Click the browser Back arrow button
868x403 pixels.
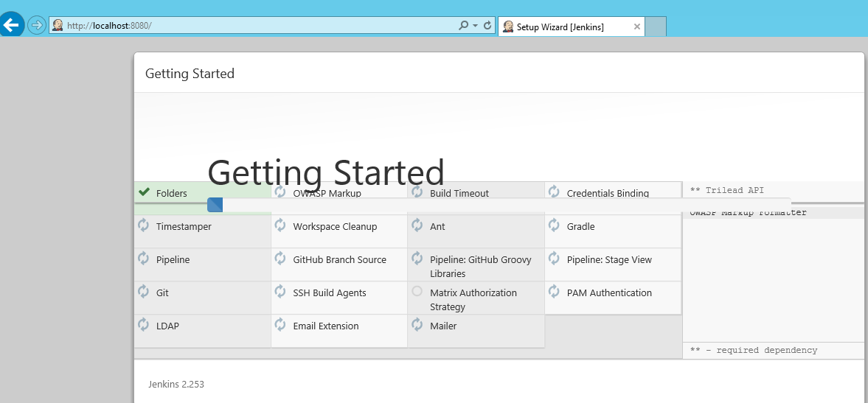11,25
